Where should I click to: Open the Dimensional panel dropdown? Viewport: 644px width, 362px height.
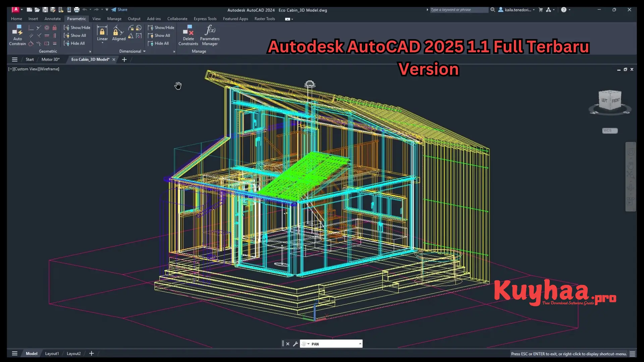(144, 51)
